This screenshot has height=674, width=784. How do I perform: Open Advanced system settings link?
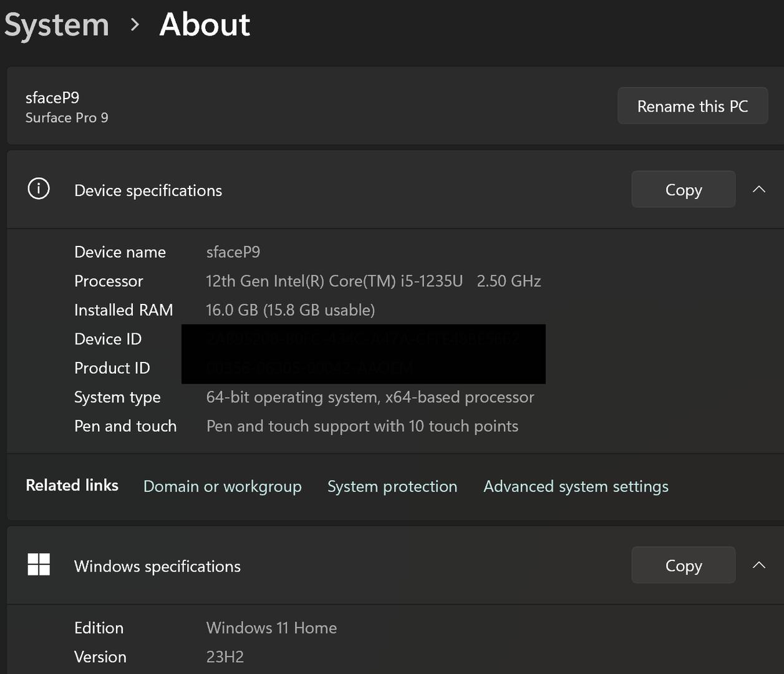(576, 486)
